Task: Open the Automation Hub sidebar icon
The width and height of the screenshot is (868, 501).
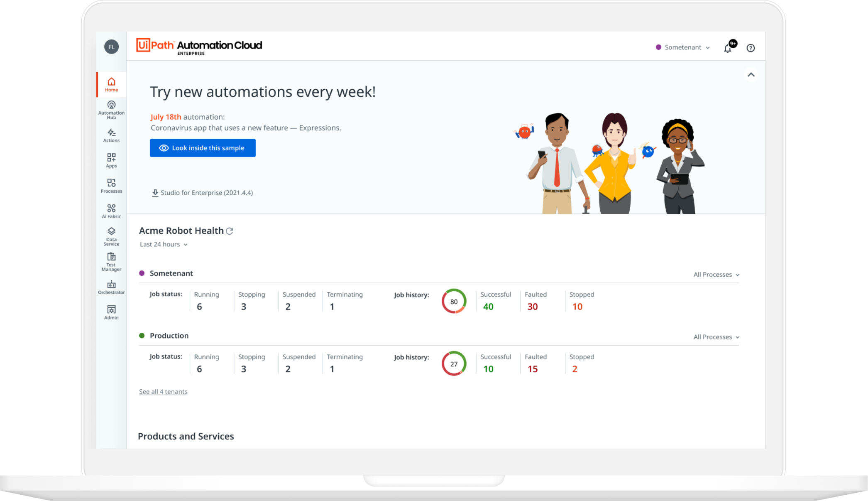Action: tap(111, 110)
